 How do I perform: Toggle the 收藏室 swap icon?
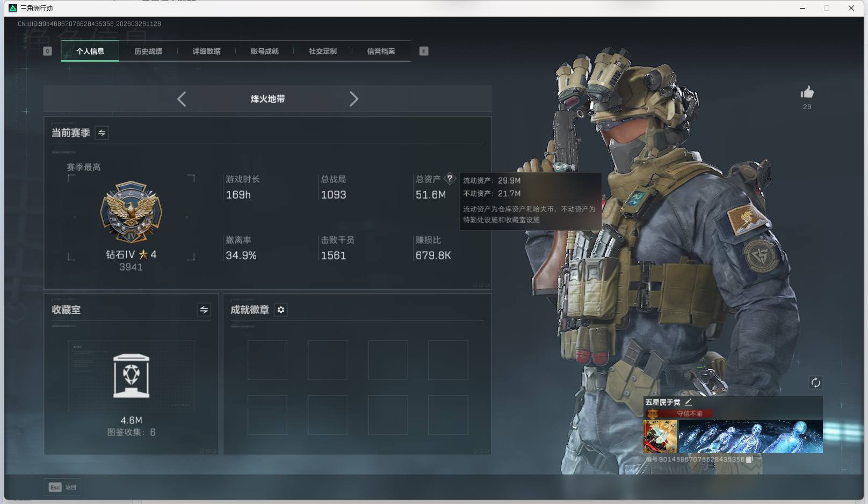pos(204,310)
